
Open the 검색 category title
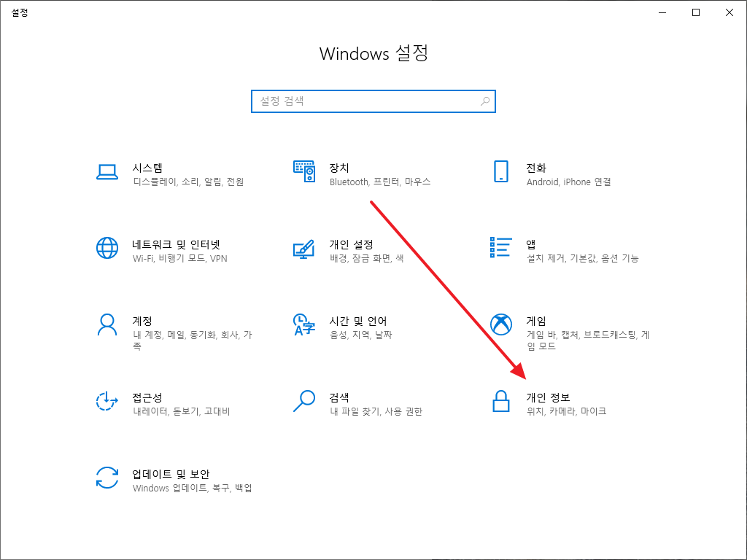[x=339, y=397]
